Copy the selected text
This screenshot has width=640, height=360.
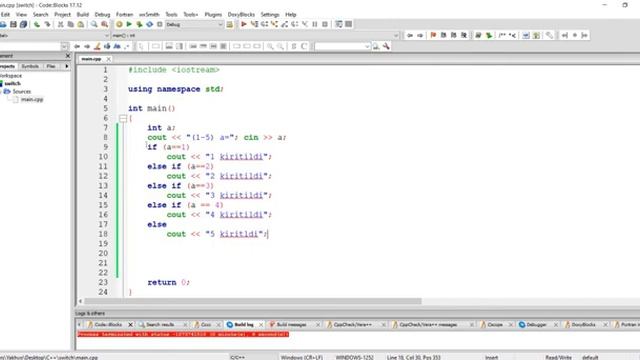pyautogui.click(x=71, y=24)
